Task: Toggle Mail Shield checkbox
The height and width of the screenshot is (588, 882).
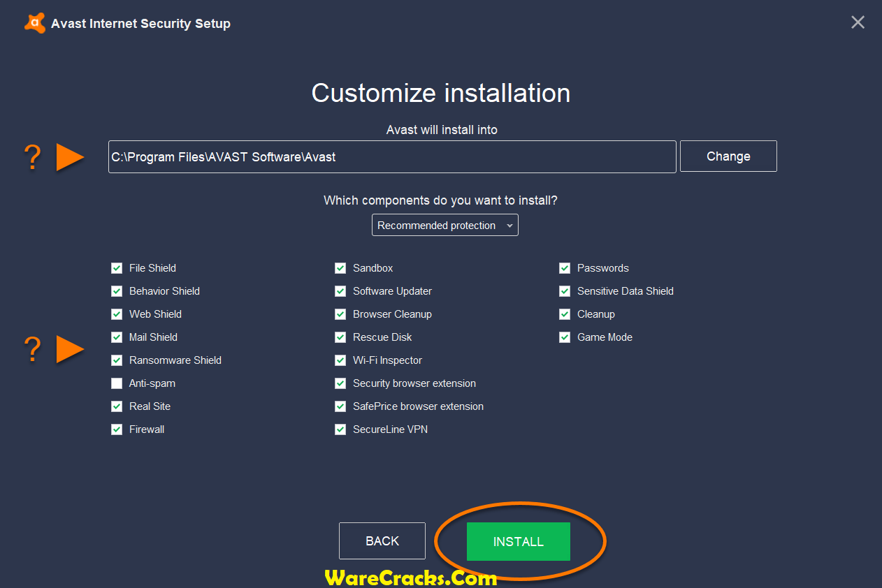Action: [117, 337]
